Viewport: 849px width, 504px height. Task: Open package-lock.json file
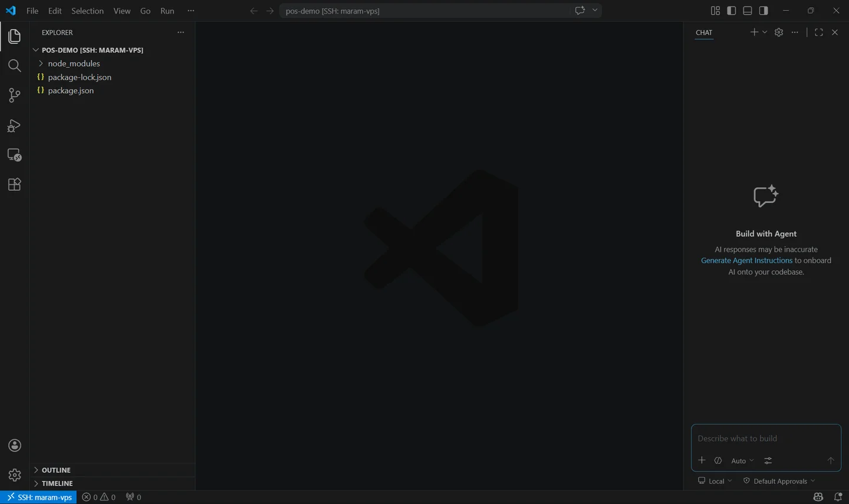112,77
